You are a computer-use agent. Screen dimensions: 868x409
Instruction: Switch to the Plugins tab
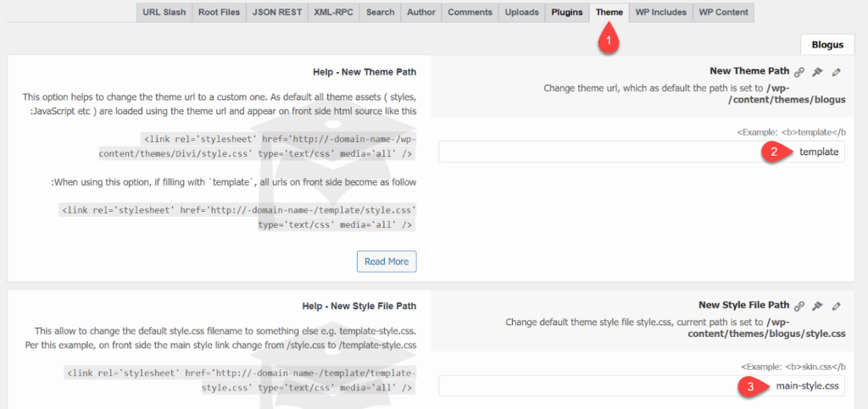(x=567, y=13)
